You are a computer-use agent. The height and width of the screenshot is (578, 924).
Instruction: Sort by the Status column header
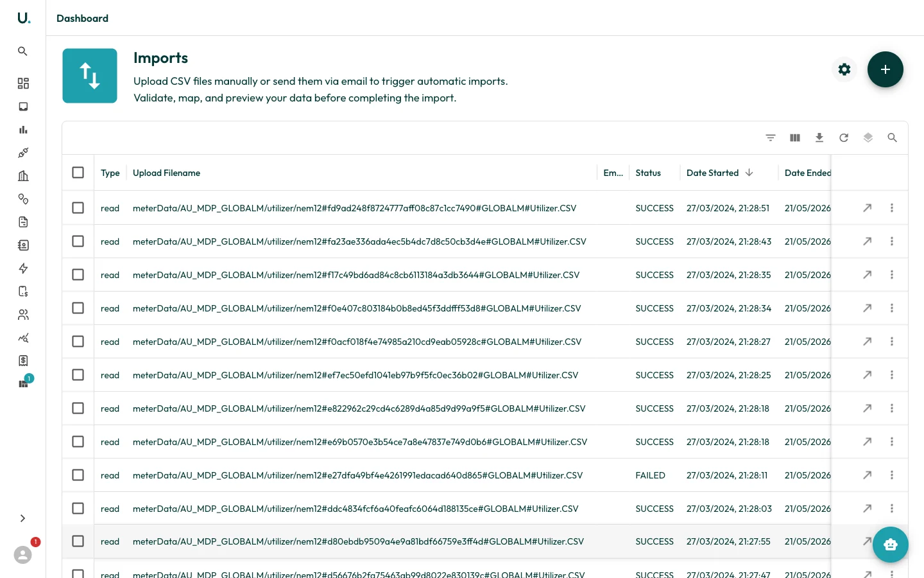click(x=648, y=173)
